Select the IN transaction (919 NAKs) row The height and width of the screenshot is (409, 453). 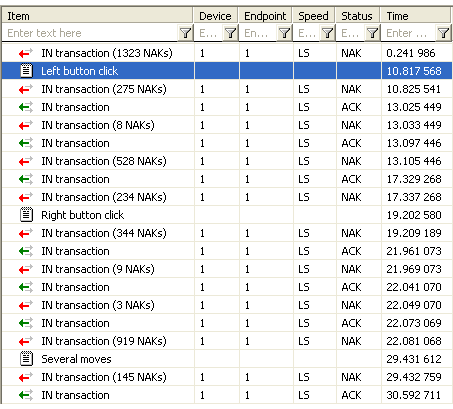(227, 341)
